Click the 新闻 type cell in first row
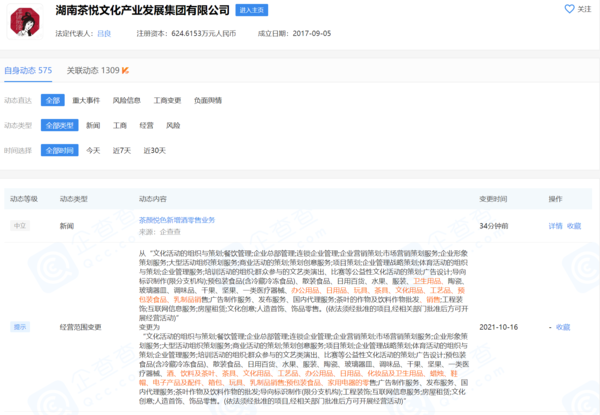The image size is (600, 415). click(x=67, y=226)
